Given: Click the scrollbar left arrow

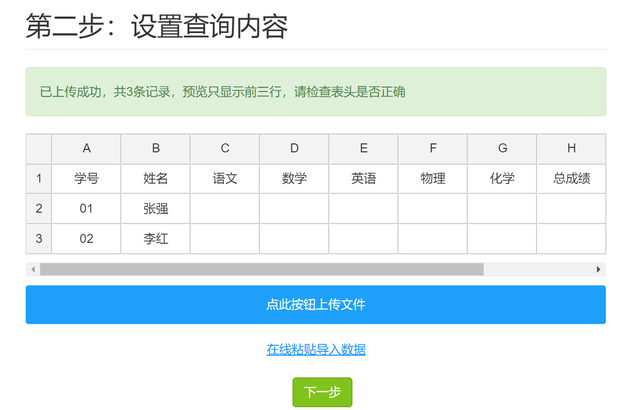Looking at the screenshot, I should pos(33,269).
